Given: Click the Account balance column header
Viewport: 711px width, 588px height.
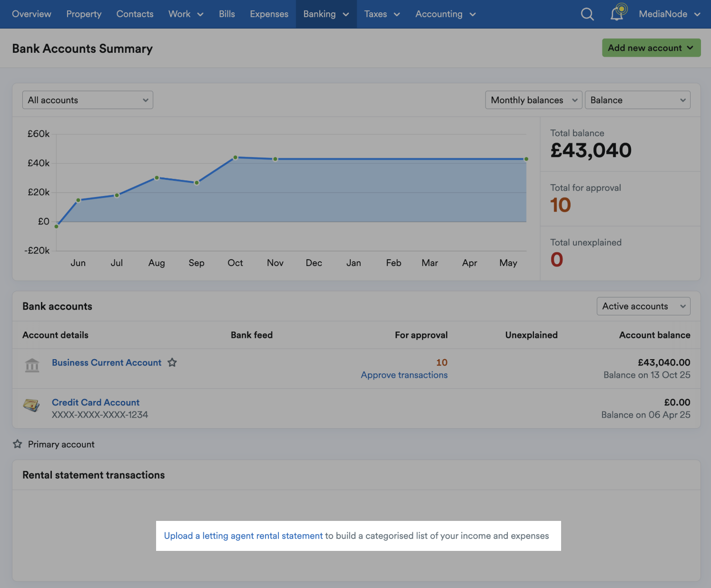Looking at the screenshot, I should 654,335.
